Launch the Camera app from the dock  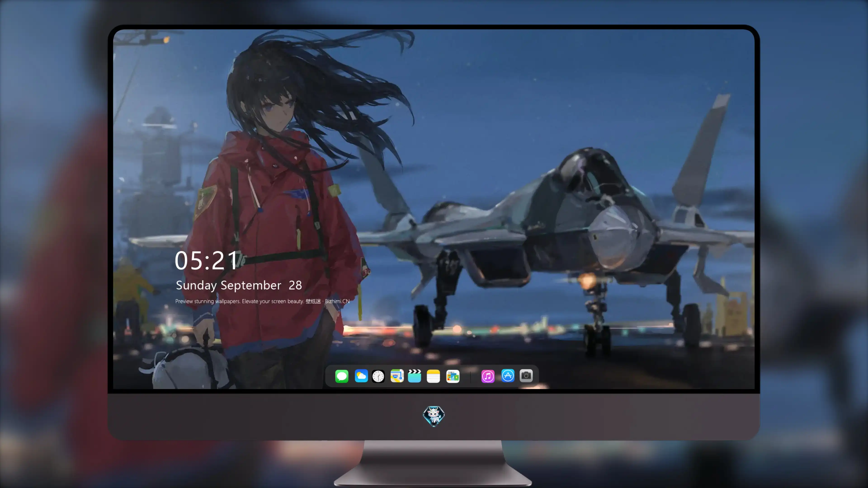point(526,376)
